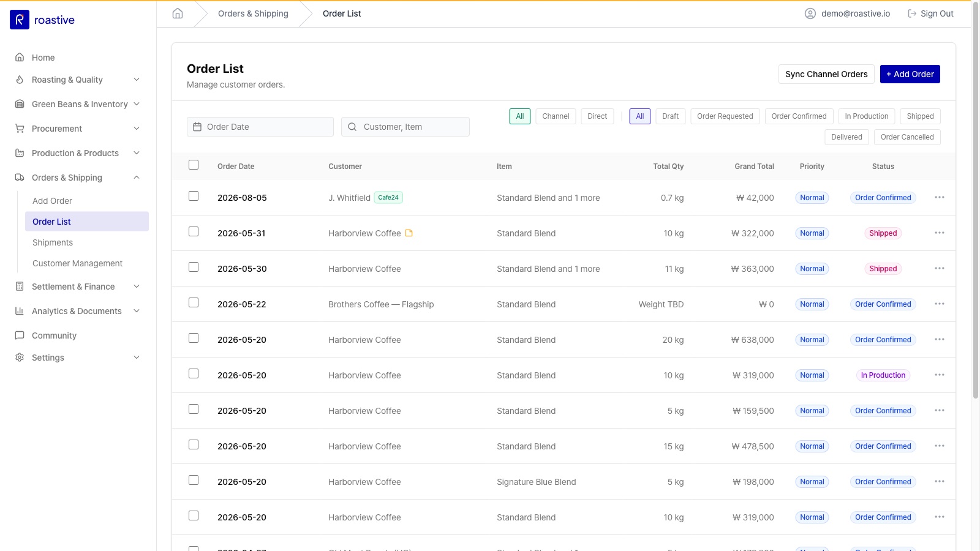Go to home breadcrumb icon
Image resolution: width=980 pixels, height=551 pixels.
178,13
